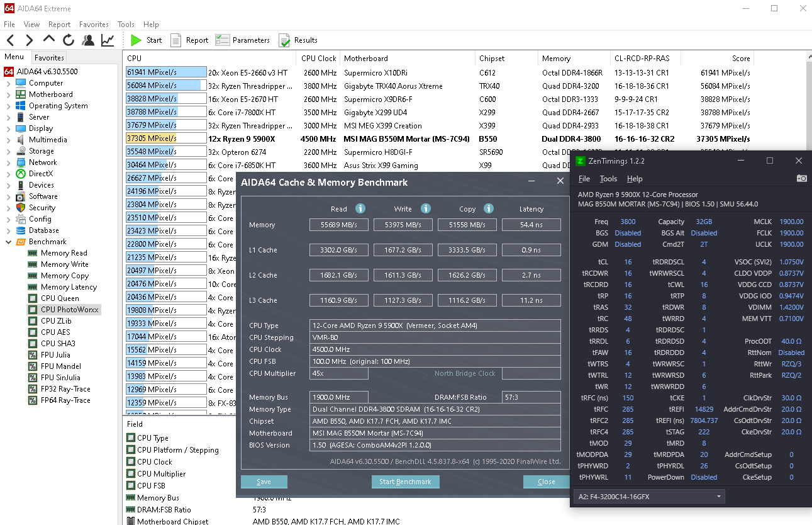Sort results by the Score column header

point(717,58)
